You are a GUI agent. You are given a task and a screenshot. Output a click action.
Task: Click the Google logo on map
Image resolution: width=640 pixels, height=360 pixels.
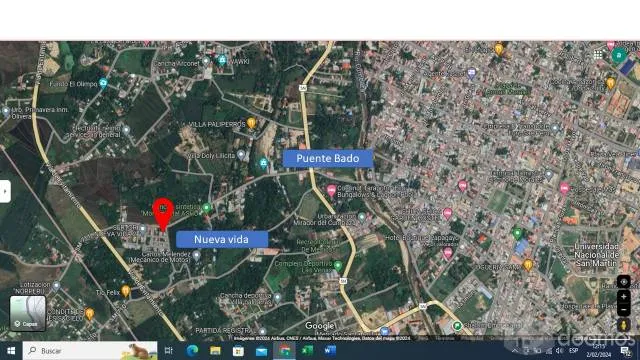[x=320, y=326]
